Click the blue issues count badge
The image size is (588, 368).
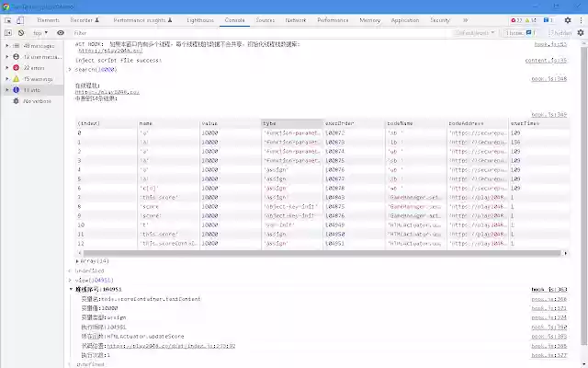pyautogui.click(x=548, y=20)
